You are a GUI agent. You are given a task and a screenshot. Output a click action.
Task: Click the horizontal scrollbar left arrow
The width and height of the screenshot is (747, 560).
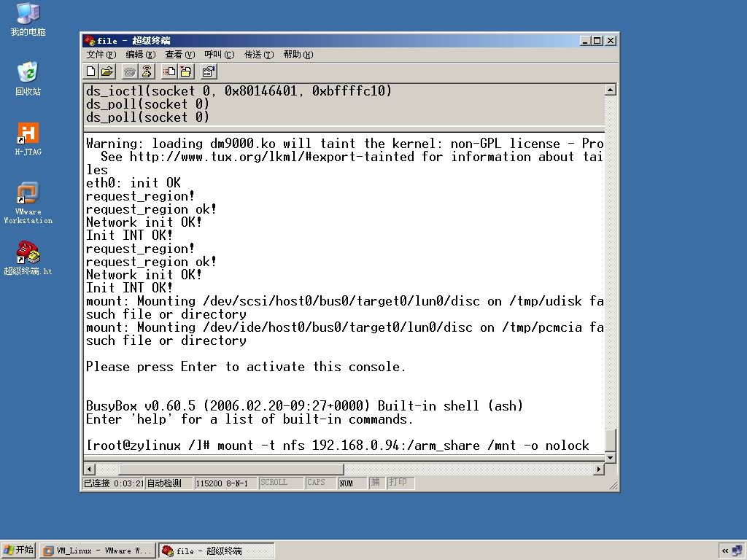click(89, 469)
